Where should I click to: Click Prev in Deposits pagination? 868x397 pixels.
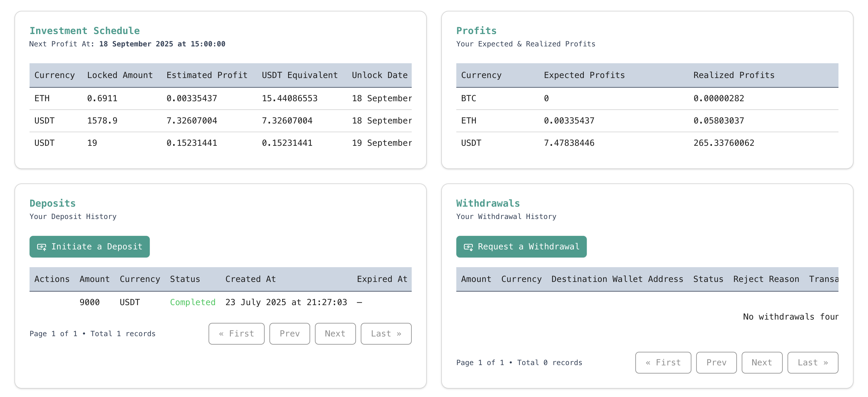pyautogui.click(x=290, y=334)
